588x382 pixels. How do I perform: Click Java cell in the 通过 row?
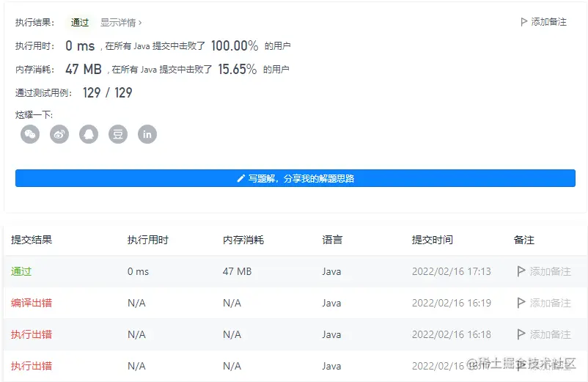pyautogui.click(x=331, y=271)
